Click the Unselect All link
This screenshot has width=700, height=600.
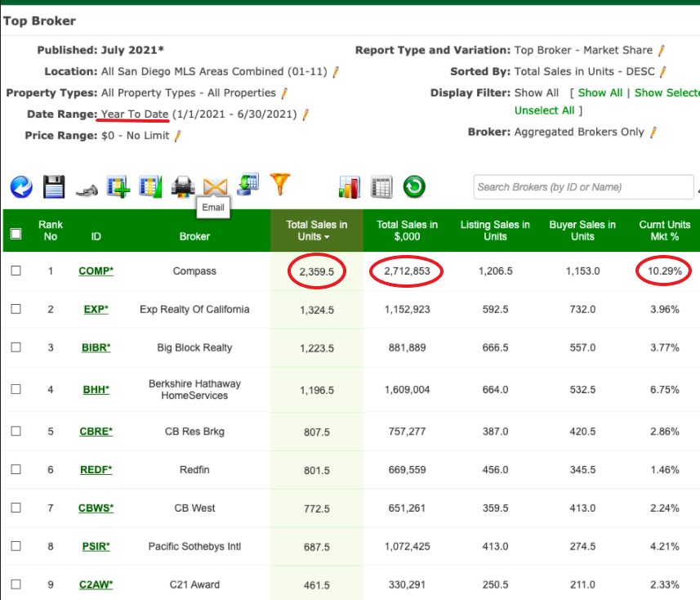[x=544, y=110]
